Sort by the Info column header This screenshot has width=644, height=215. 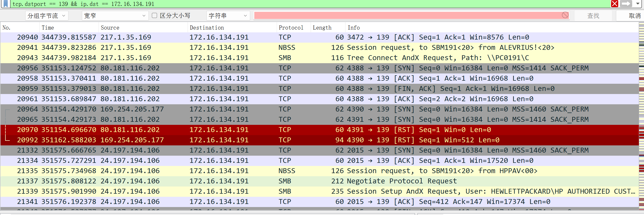[492, 27]
